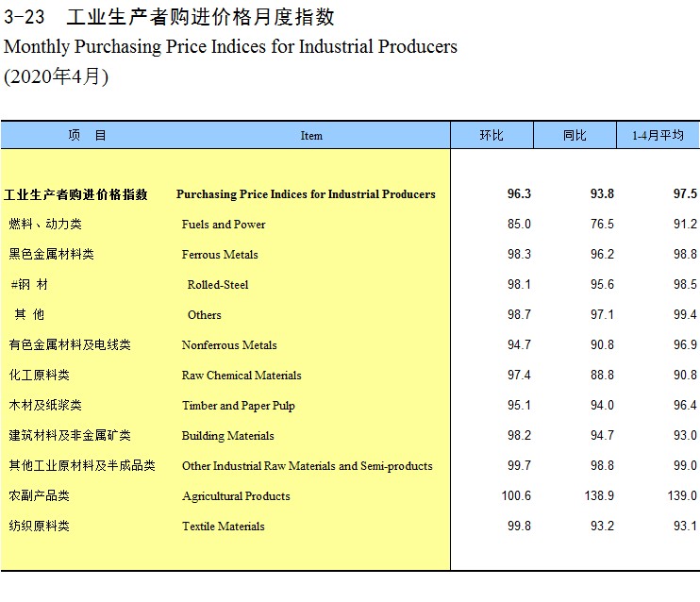Image resolution: width=700 pixels, height=602 pixels.
Task: Click the value 100.6 for Agricultural Products
Action: [517, 495]
